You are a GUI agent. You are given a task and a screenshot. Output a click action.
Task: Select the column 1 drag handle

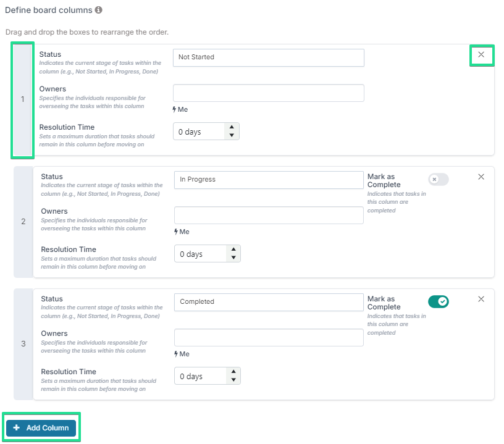[x=22, y=99]
